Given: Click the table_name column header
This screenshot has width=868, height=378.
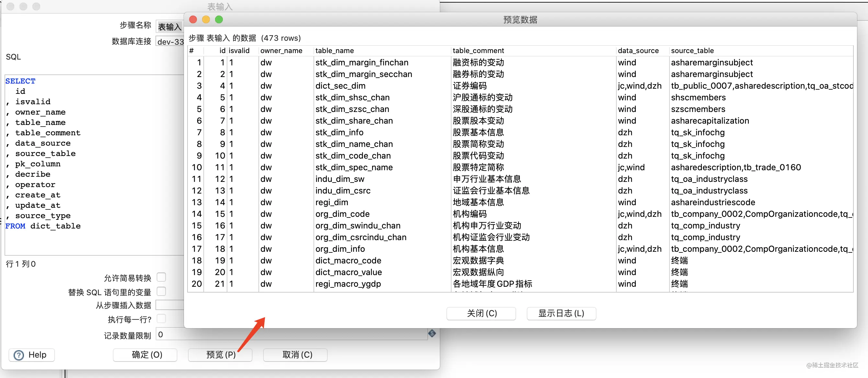Looking at the screenshot, I should click(335, 50).
